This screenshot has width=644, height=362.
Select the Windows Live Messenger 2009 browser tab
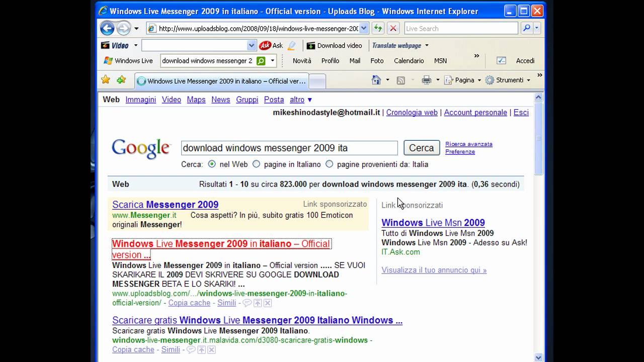[x=221, y=81]
